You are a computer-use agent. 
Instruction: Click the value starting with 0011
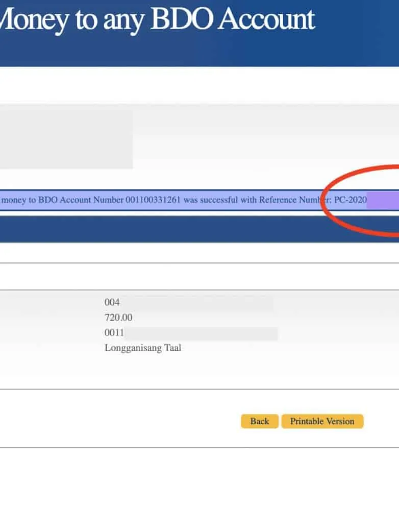pos(114,333)
